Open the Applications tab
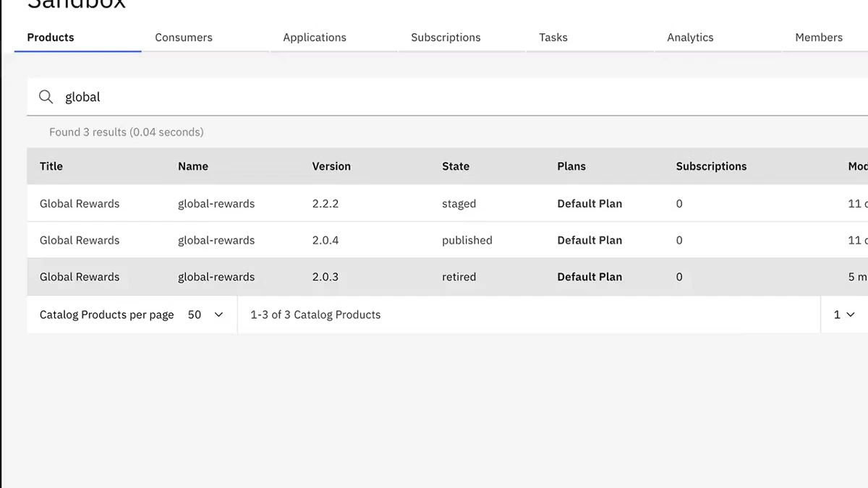The width and height of the screenshot is (868, 488). click(315, 38)
